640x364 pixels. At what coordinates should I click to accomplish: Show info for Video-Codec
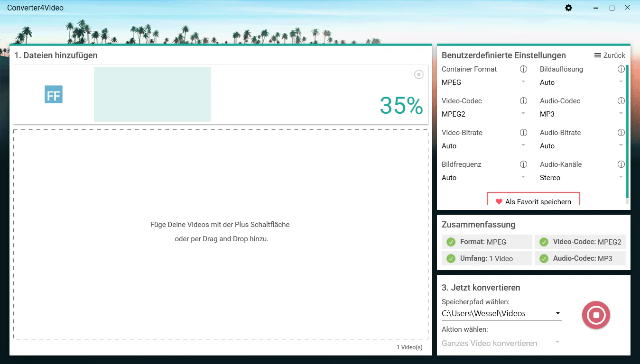[x=523, y=101]
